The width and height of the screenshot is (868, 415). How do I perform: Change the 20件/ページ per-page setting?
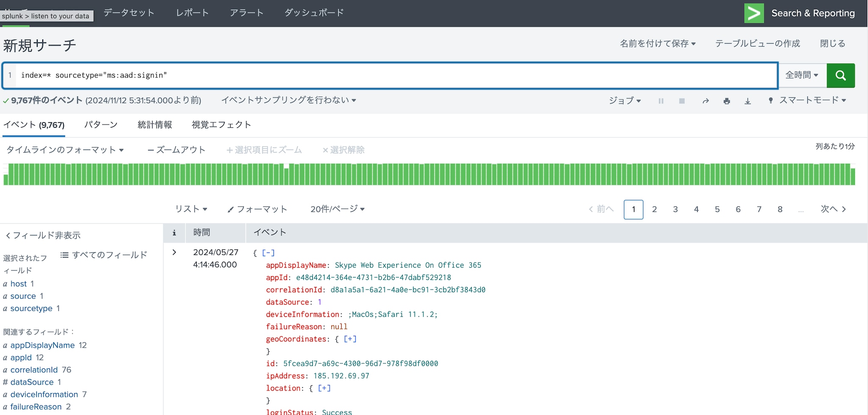(337, 209)
